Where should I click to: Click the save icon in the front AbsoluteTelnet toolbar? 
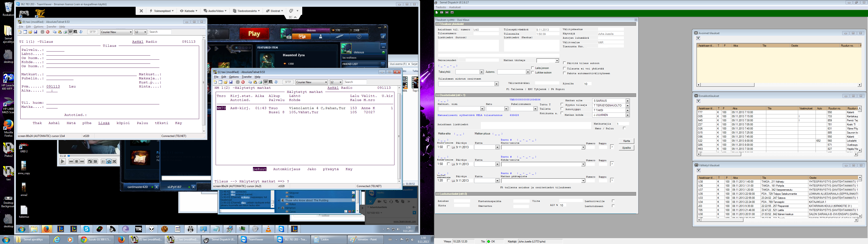(231, 82)
